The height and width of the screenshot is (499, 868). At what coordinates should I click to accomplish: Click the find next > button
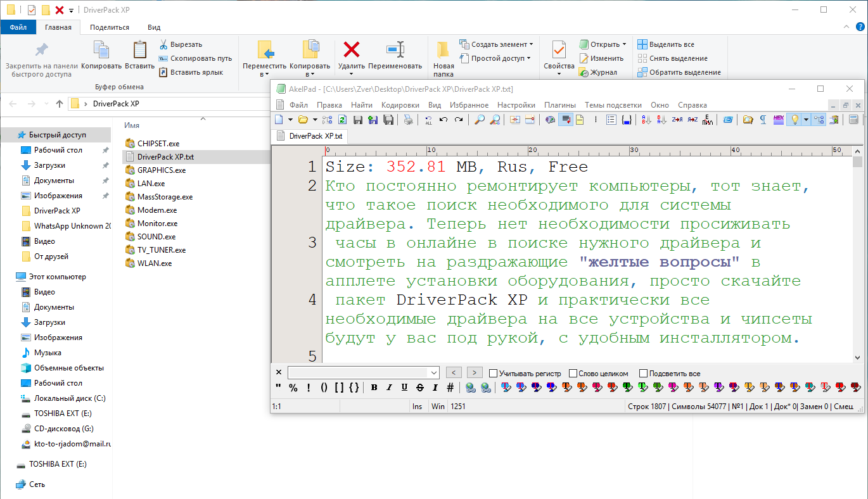tap(475, 373)
